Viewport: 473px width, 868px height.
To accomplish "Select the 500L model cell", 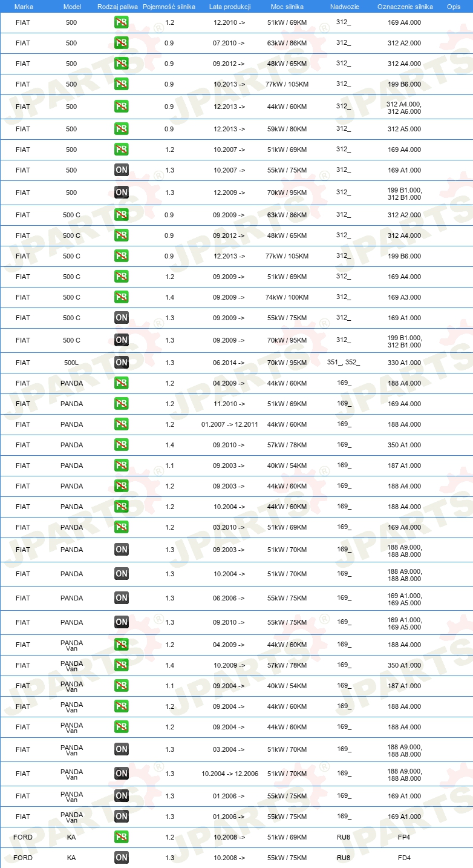I will point(71,363).
